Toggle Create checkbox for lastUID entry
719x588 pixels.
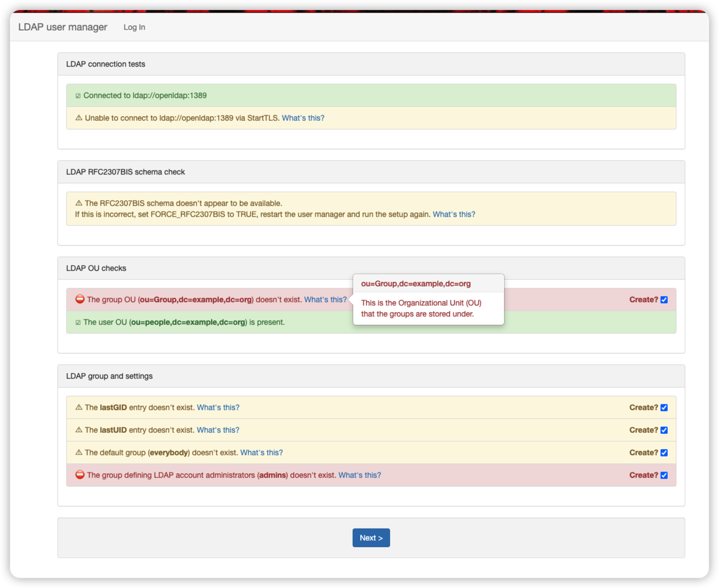pos(664,431)
